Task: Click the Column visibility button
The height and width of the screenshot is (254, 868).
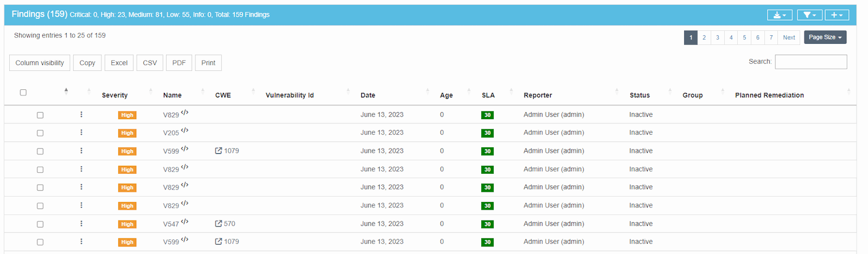Action: click(x=40, y=63)
